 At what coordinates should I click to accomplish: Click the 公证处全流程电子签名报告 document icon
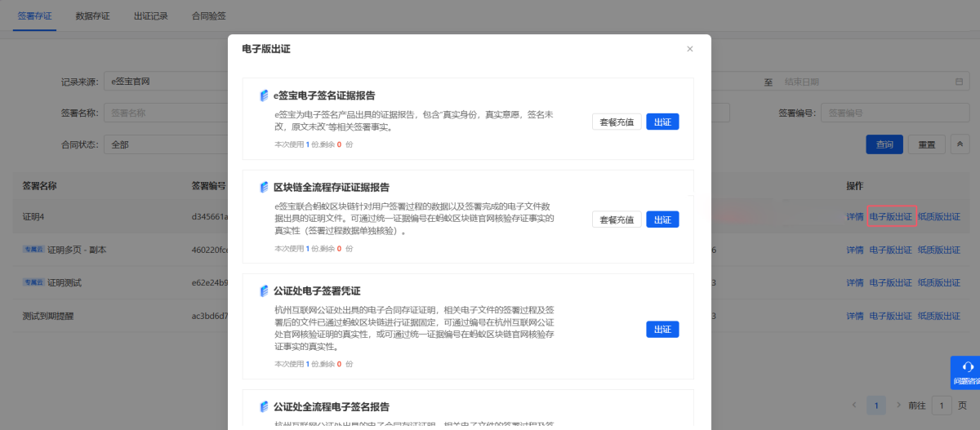click(264, 406)
